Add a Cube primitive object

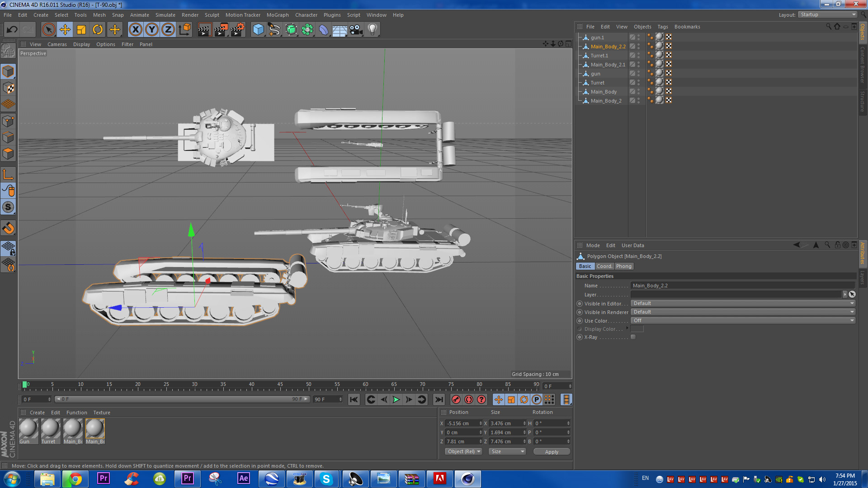[258, 30]
